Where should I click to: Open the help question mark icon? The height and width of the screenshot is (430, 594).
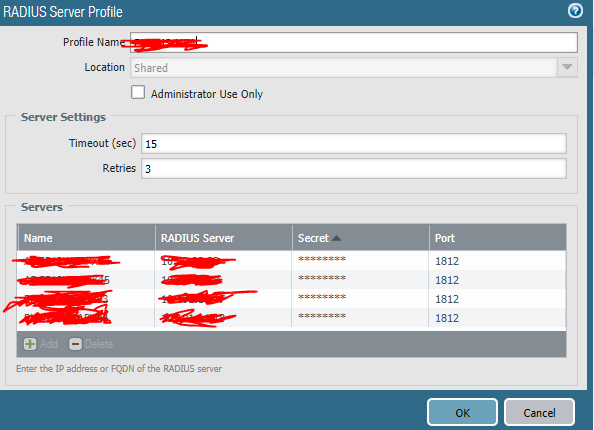tap(575, 11)
